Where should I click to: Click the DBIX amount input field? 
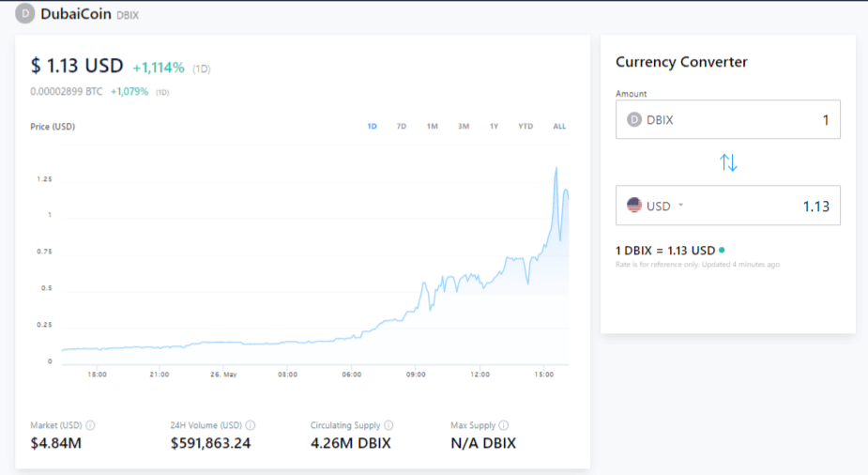[x=728, y=119]
